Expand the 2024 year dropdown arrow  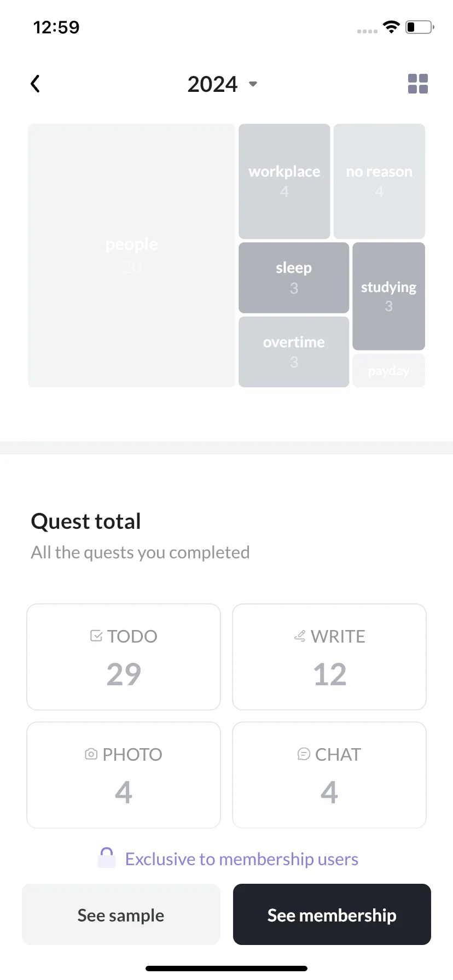coord(253,84)
